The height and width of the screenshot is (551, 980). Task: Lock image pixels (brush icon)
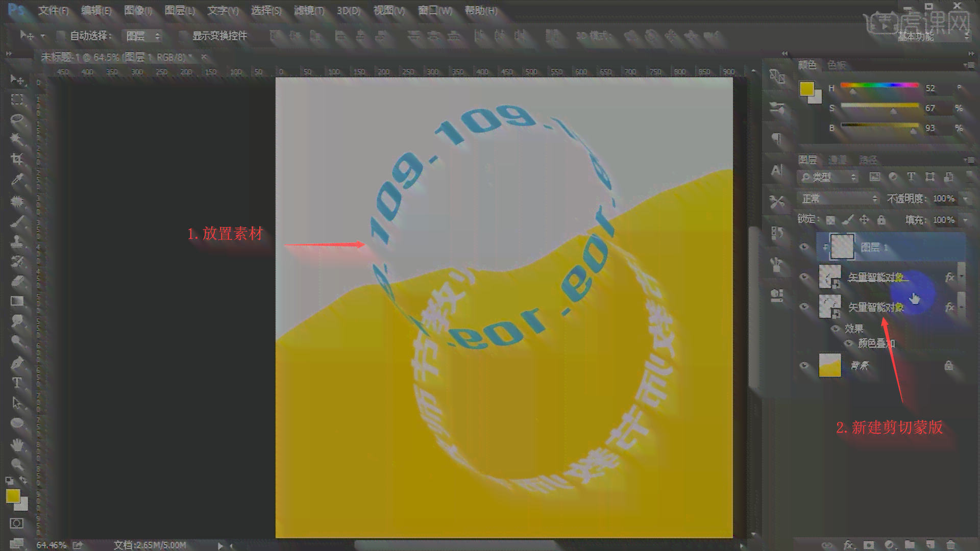coord(847,220)
